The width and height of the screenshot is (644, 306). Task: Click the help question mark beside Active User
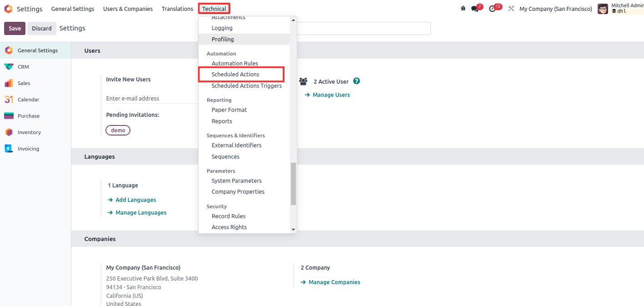[357, 81]
